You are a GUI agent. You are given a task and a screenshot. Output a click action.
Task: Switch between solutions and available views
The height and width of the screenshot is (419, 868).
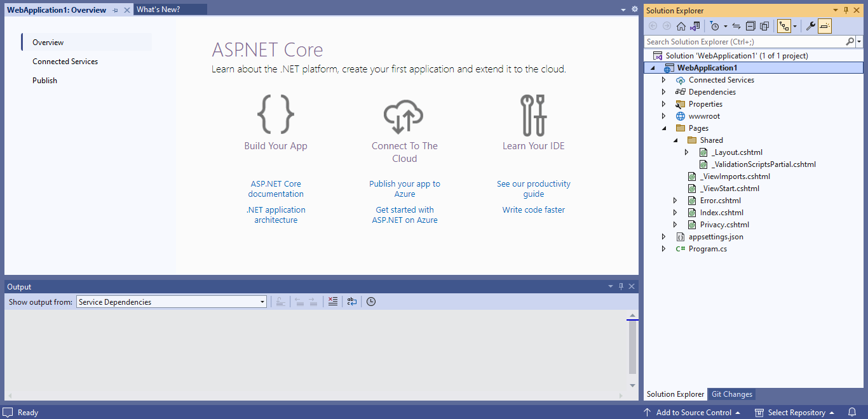tap(695, 26)
